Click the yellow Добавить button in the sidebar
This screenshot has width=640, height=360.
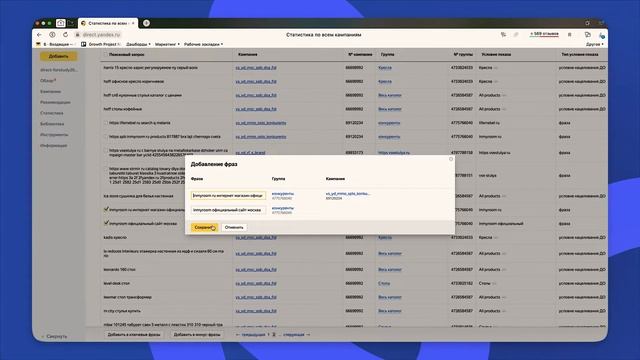pyautogui.click(x=58, y=56)
